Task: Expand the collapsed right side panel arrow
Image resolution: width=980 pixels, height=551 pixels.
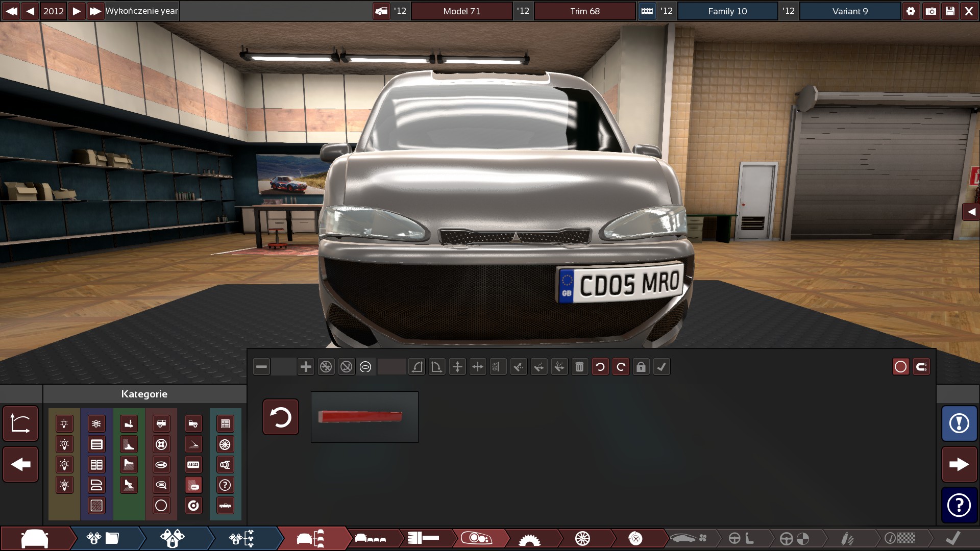Action: coord(971,212)
